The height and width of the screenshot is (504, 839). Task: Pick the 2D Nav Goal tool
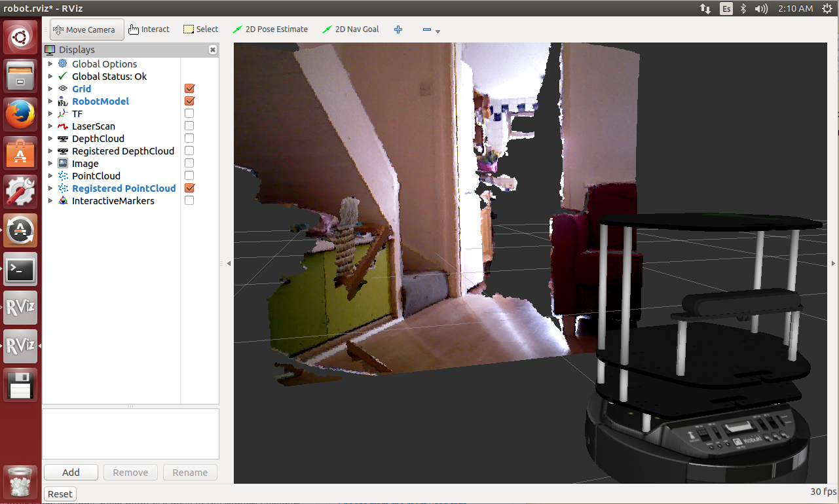pos(350,29)
